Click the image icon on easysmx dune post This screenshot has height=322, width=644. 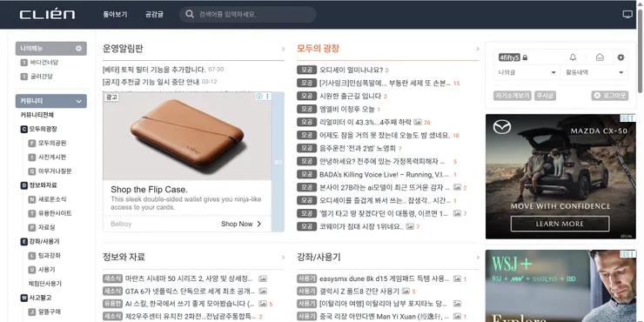457,278
